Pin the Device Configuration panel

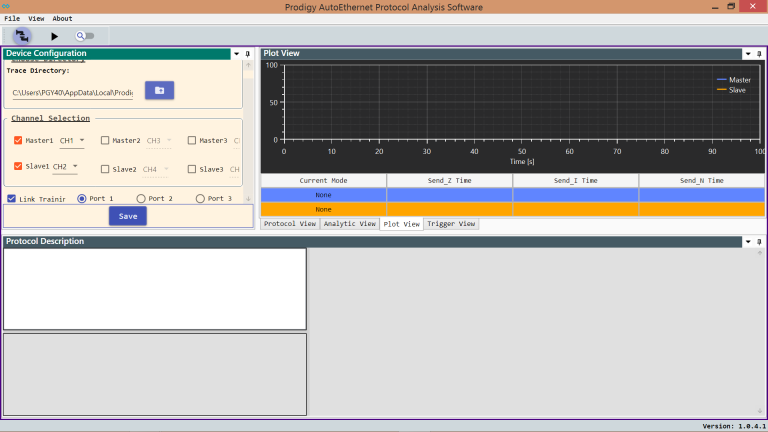pyautogui.click(x=247, y=54)
